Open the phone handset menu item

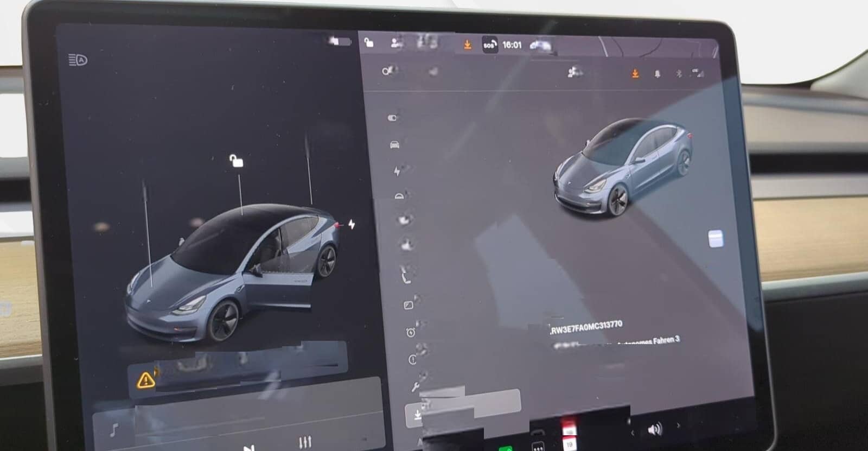pos(405,278)
